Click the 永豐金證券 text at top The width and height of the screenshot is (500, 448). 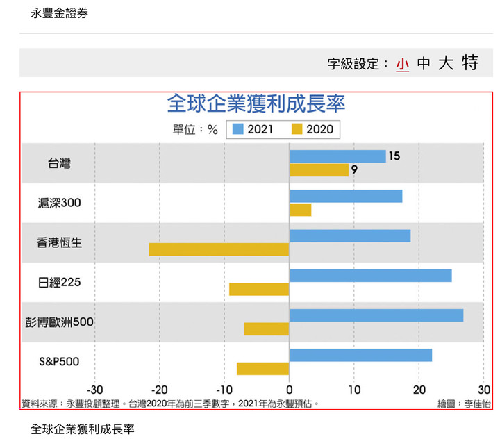pyautogui.click(x=59, y=13)
